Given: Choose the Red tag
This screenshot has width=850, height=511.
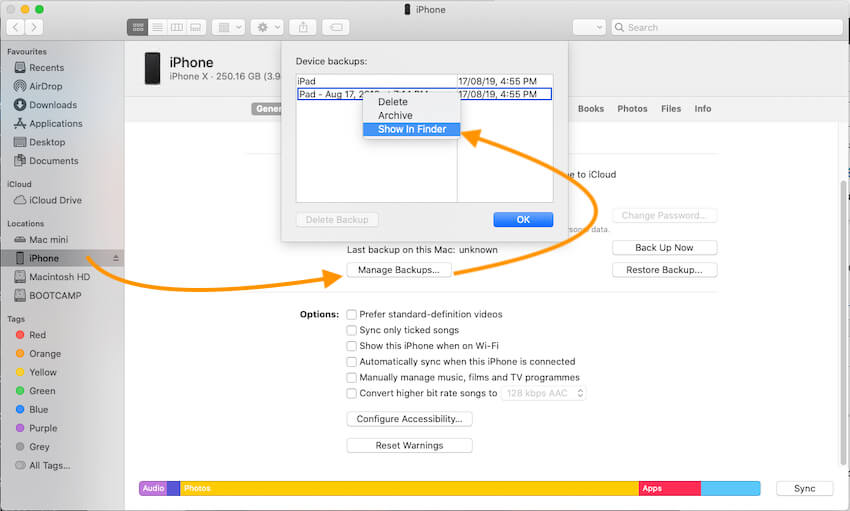Looking at the screenshot, I should point(37,335).
